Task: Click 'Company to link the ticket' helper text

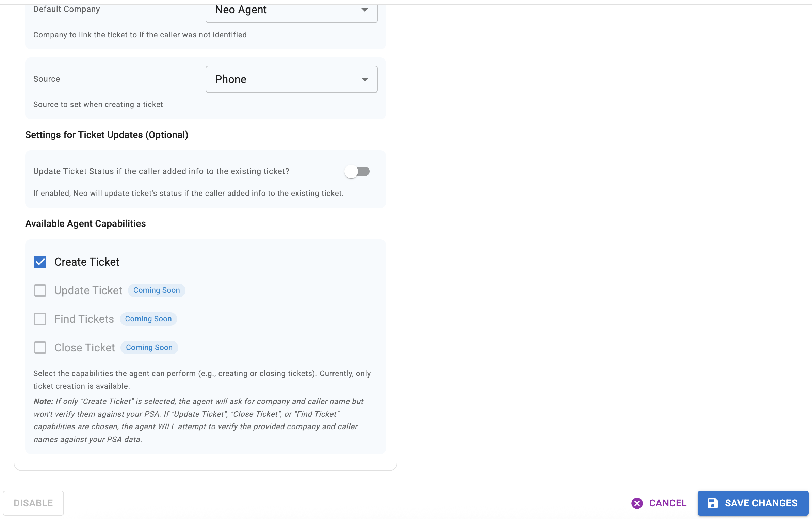Action: [x=140, y=35]
